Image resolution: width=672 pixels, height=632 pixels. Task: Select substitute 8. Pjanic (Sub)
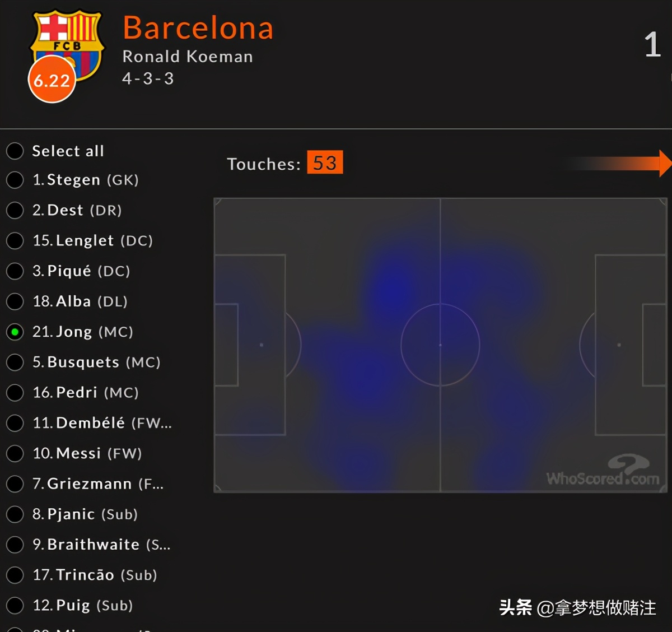click(15, 514)
